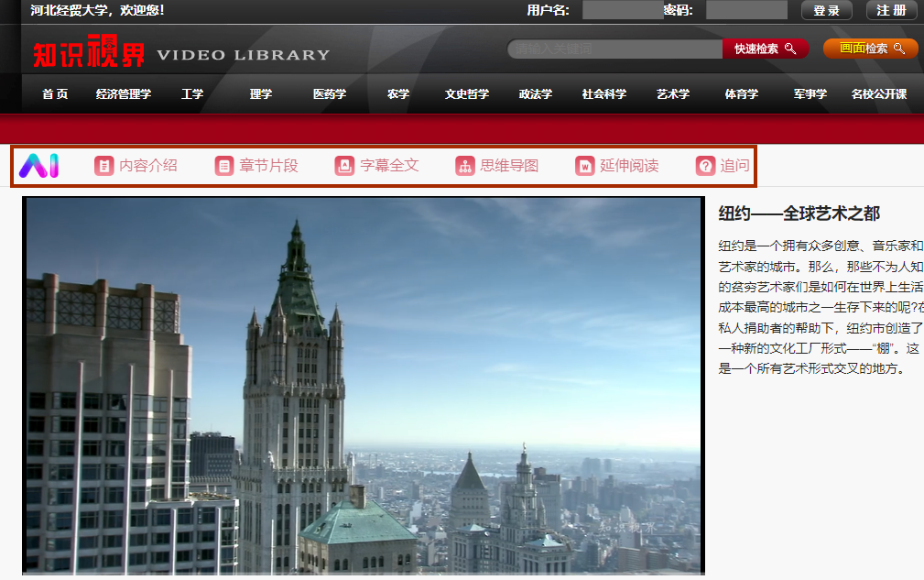
Task: Select the 章节片段 chapter segments icon
Action: pyautogui.click(x=224, y=166)
